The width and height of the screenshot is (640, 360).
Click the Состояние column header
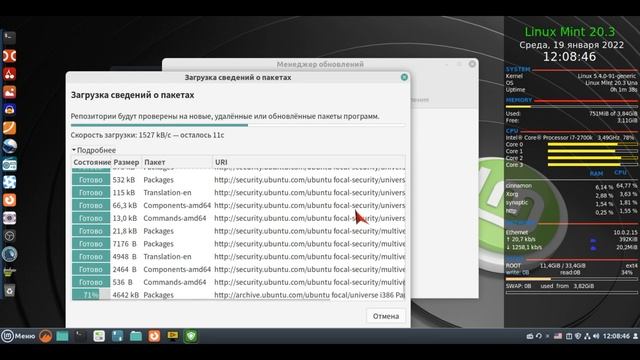click(x=92, y=162)
